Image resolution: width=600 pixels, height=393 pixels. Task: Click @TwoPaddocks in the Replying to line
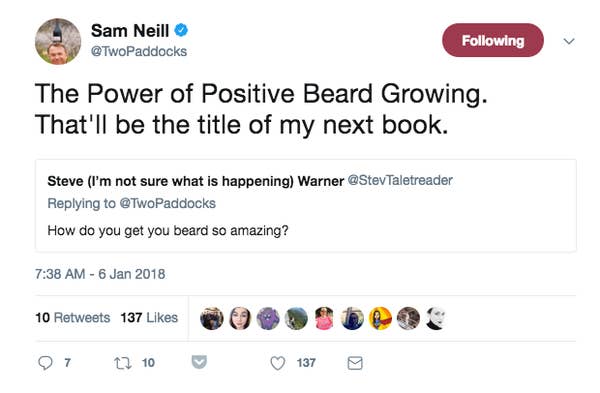tap(168, 203)
